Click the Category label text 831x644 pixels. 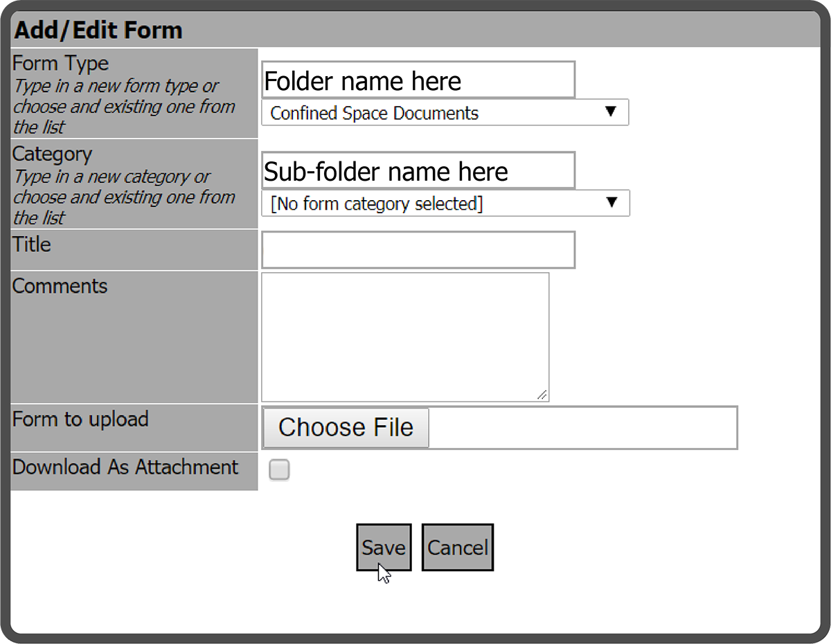tap(52, 154)
